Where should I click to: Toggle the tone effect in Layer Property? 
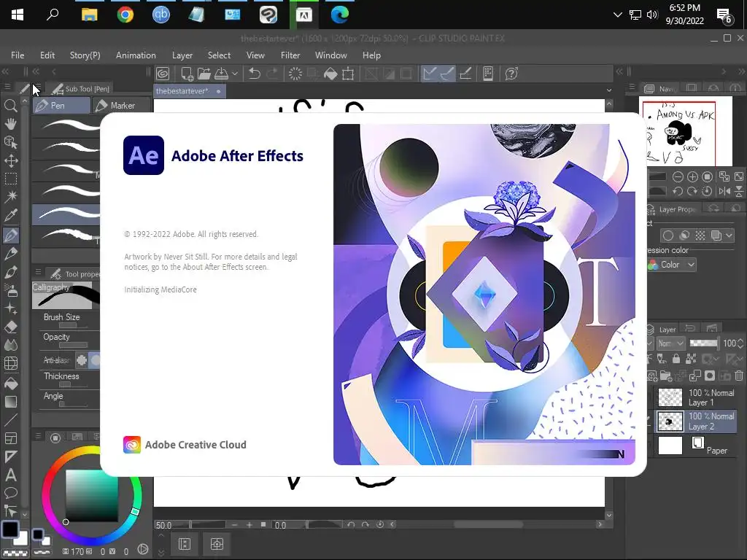[700, 236]
